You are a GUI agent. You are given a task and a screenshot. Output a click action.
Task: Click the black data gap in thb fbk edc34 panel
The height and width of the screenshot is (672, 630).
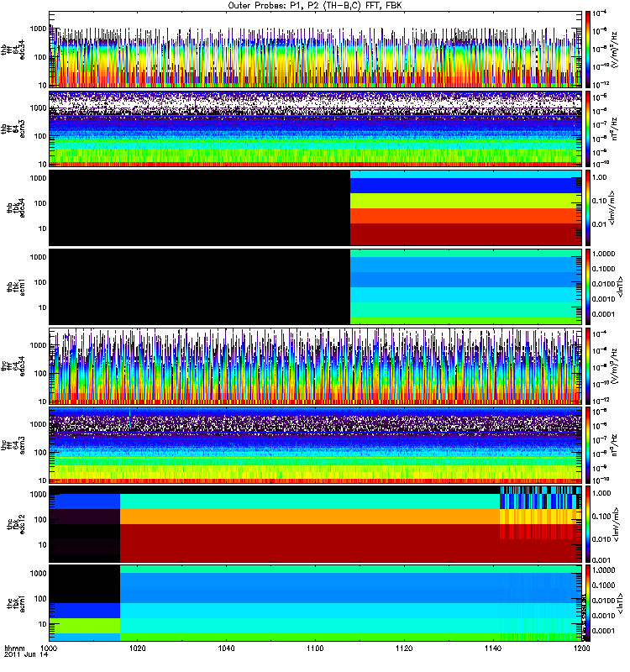199,207
